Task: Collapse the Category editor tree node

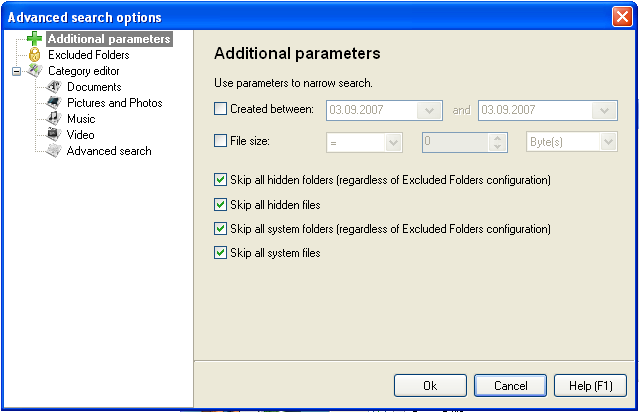Action: click(16, 71)
